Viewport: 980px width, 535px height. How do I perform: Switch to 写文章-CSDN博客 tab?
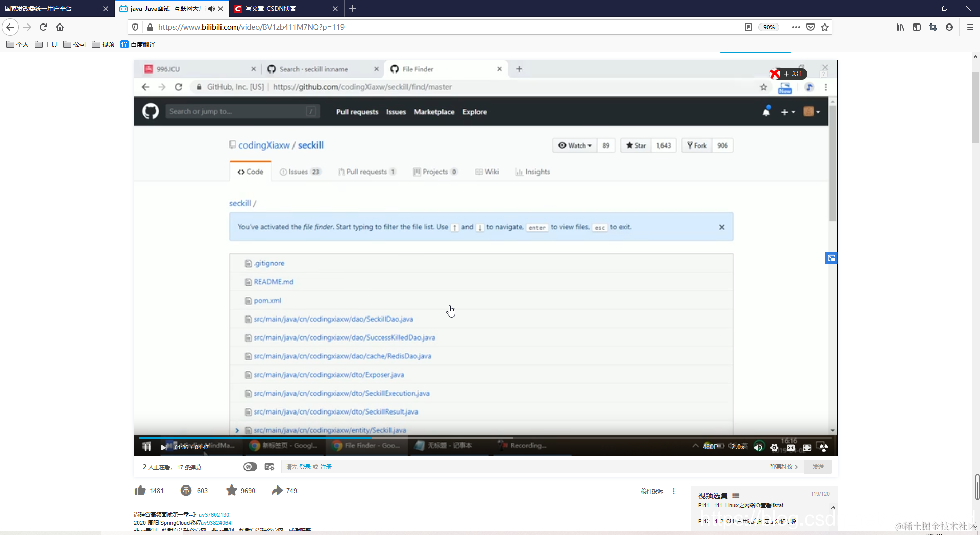coord(286,9)
